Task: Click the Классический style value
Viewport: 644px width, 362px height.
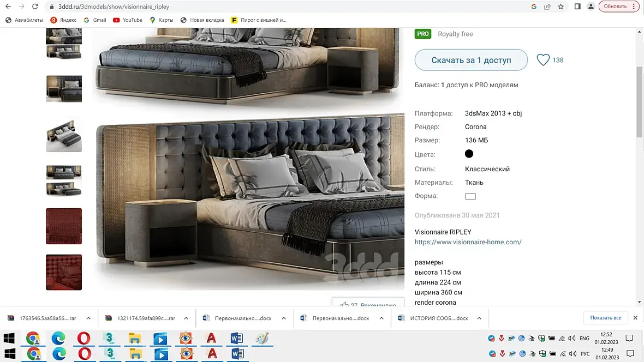Action: [x=487, y=169]
